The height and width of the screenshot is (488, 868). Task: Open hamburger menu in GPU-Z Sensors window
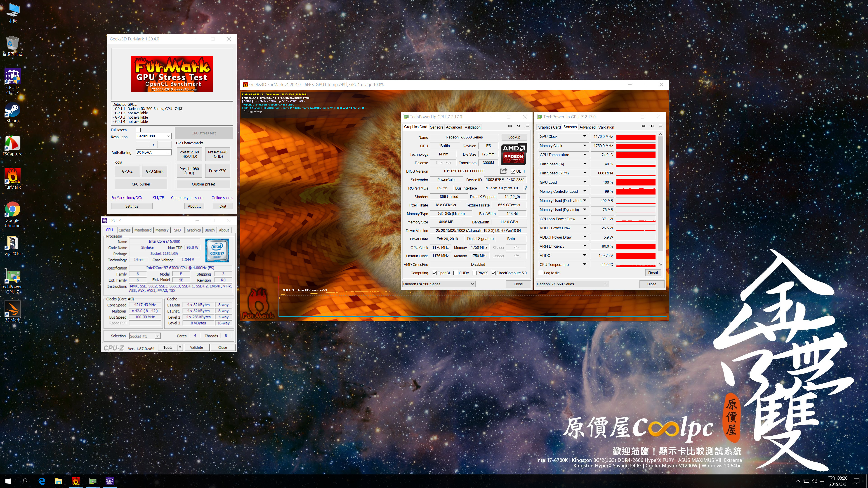(x=661, y=126)
